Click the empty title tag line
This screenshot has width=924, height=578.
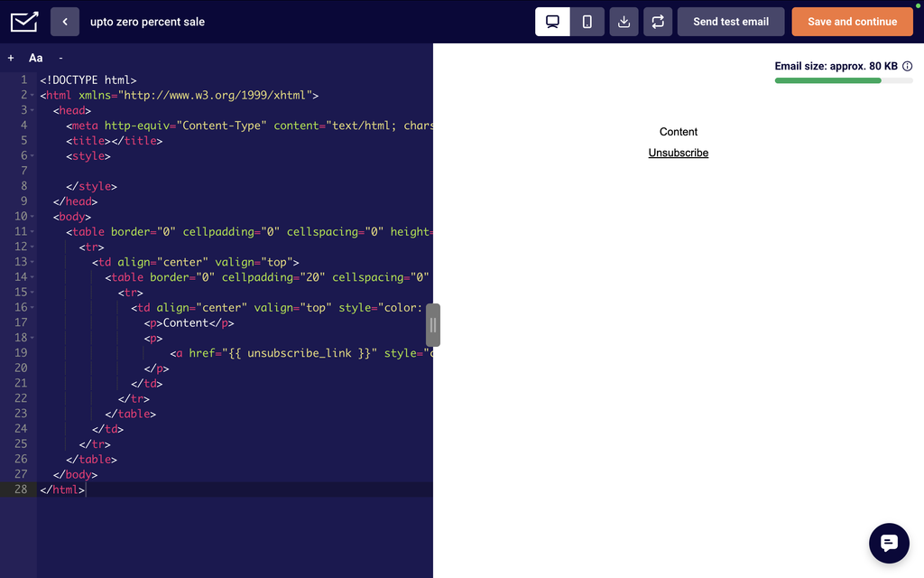coord(115,141)
